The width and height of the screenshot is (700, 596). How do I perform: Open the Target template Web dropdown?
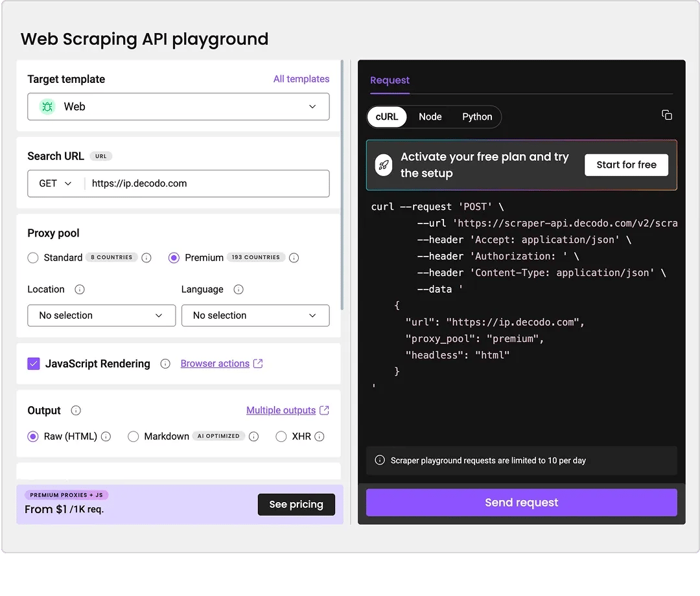pos(178,107)
